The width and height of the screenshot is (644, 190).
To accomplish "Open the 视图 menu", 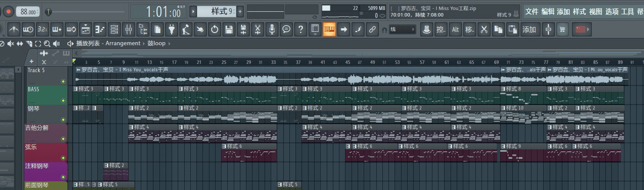I will pos(595,12).
